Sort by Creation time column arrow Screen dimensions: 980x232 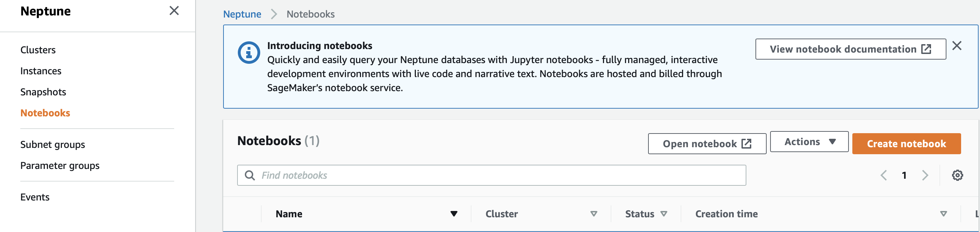(943, 214)
